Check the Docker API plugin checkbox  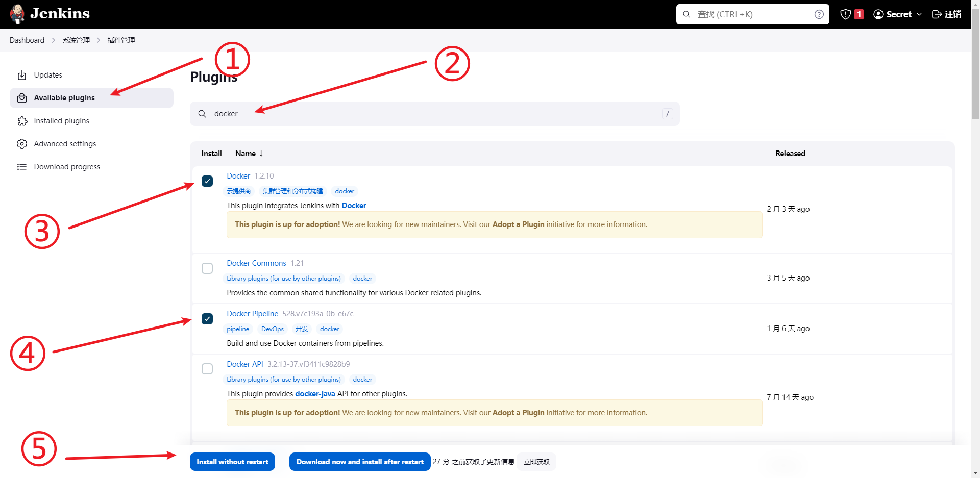click(x=207, y=369)
